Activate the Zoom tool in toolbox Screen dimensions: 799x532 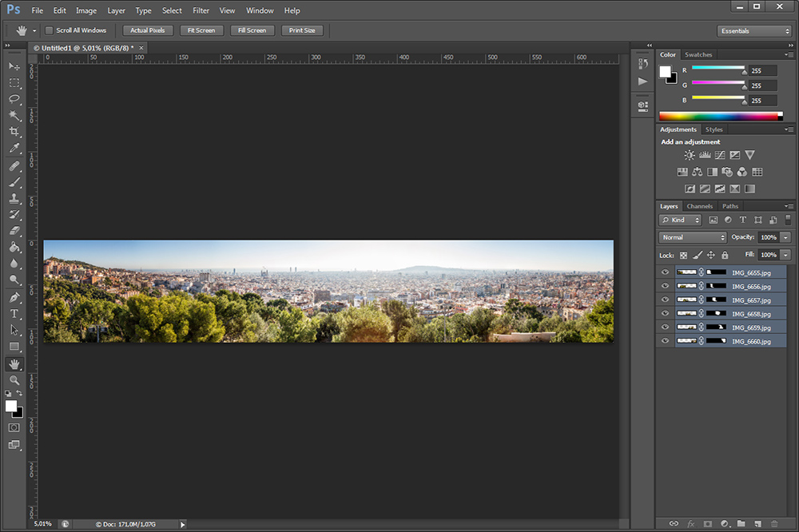tap(14, 380)
